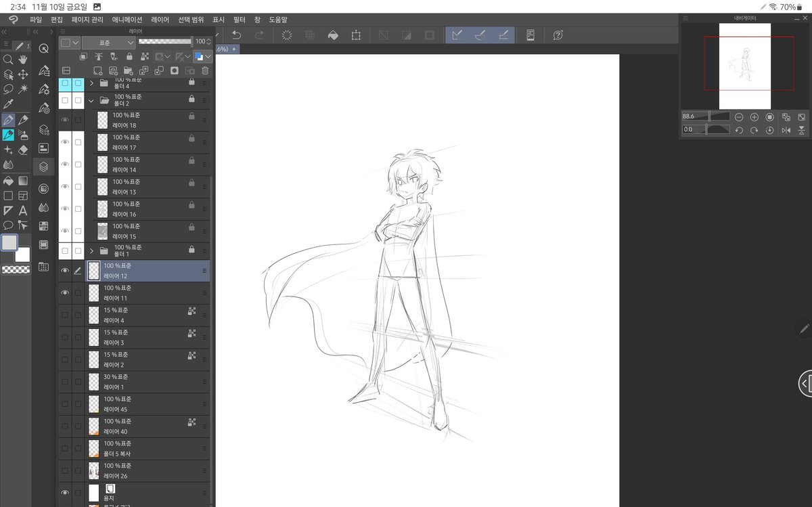Select the main drawing color swatch

(9, 242)
